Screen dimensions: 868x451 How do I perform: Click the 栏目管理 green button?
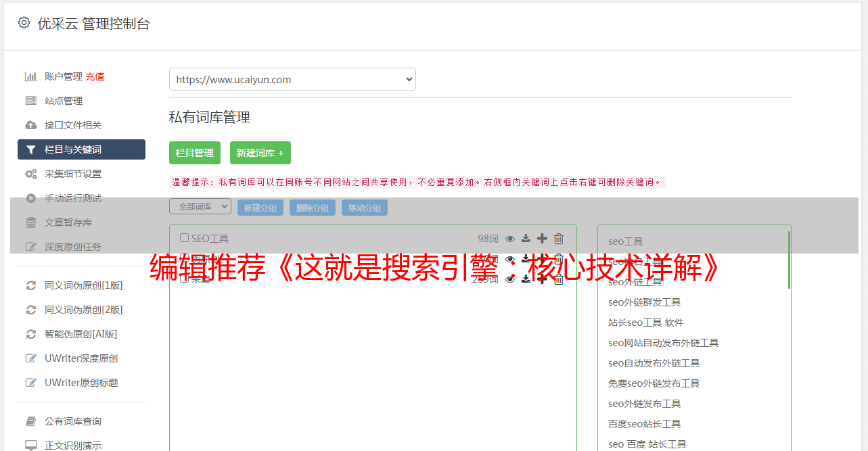[195, 153]
